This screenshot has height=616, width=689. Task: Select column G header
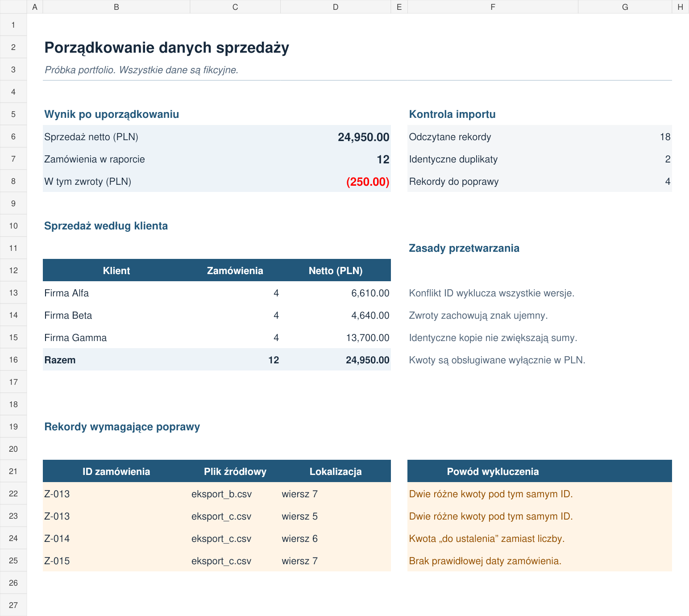click(x=625, y=7)
